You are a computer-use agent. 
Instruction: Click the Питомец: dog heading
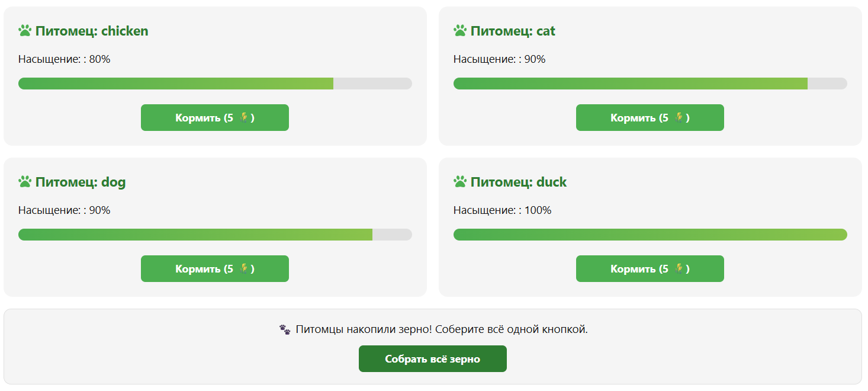pyautogui.click(x=81, y=182)
